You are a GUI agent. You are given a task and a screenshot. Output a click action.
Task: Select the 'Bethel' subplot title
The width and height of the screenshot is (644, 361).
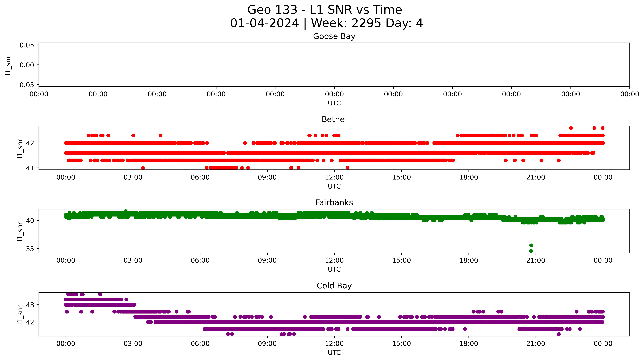(x=334, y=119)
